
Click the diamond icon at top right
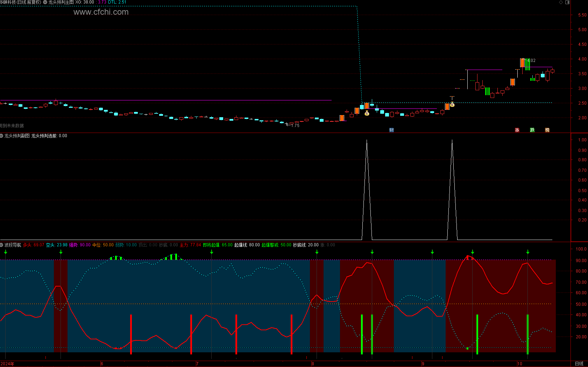(x=561, y=2)
